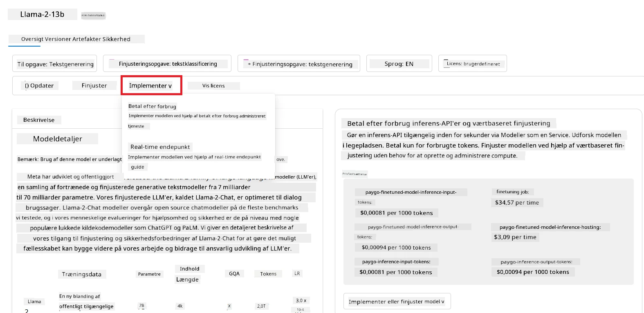Open the Oversigt tab

click(32, 39)
